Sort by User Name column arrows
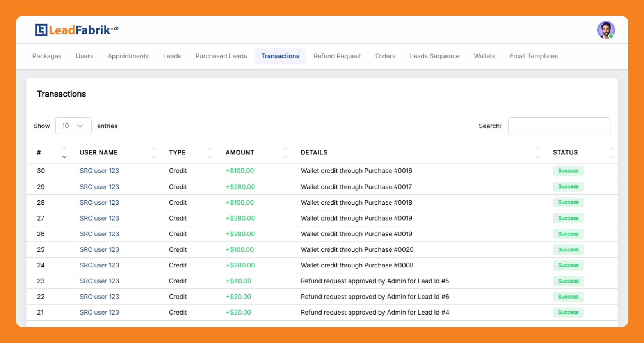The image size is (644, 343). pyautogui.click(x=153, y=153)
